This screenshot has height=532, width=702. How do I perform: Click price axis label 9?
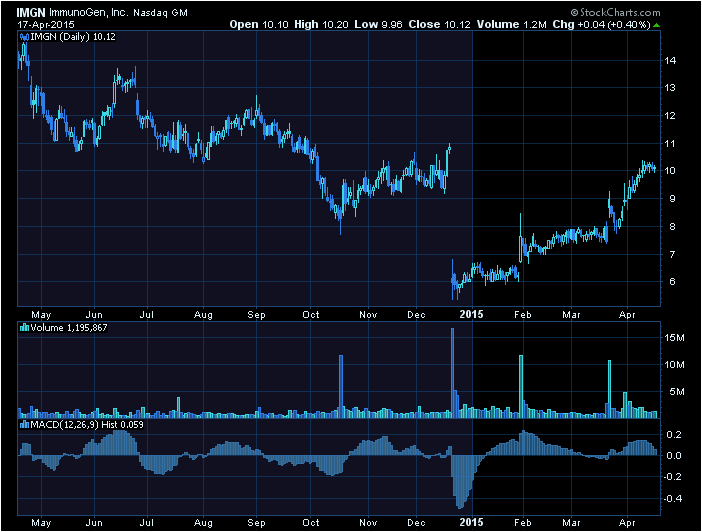[672, 198]
